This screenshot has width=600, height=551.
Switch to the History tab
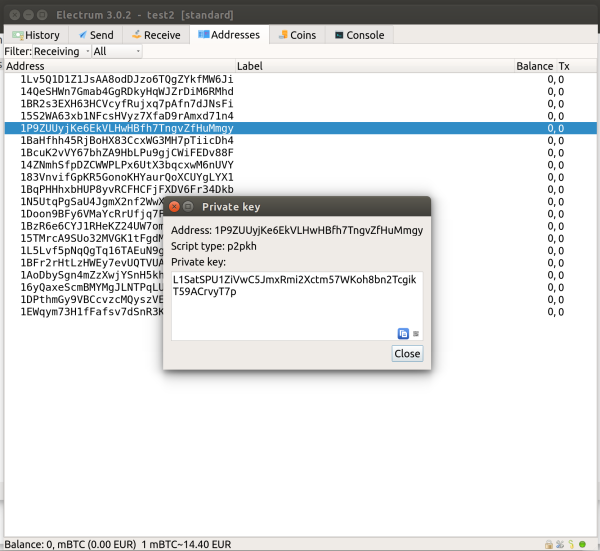(36, 35)
